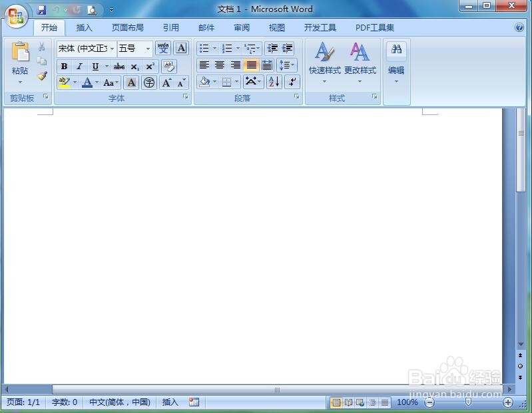
Task: Open Word help question mark
Action: [519, 27]
